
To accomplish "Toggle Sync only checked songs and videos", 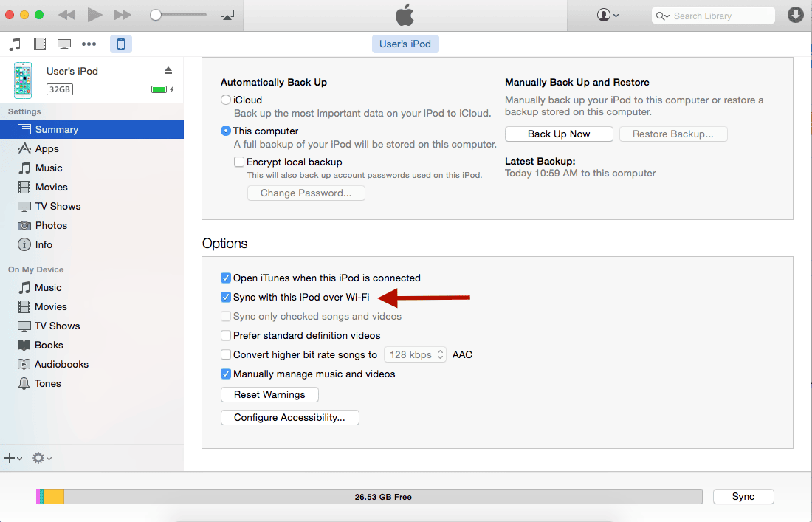I will (226, 317).
